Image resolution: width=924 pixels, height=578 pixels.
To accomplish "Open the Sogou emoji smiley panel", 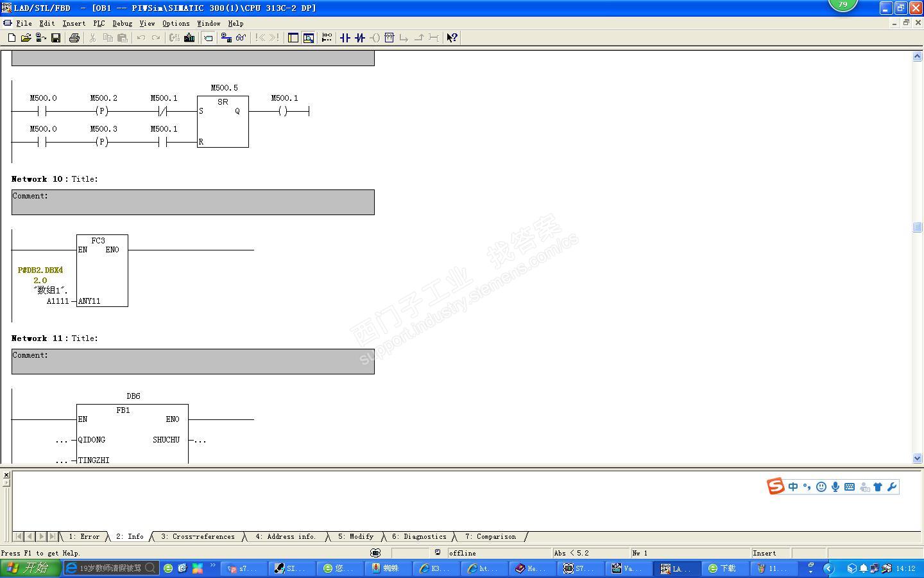I will (x=821, y=487).
